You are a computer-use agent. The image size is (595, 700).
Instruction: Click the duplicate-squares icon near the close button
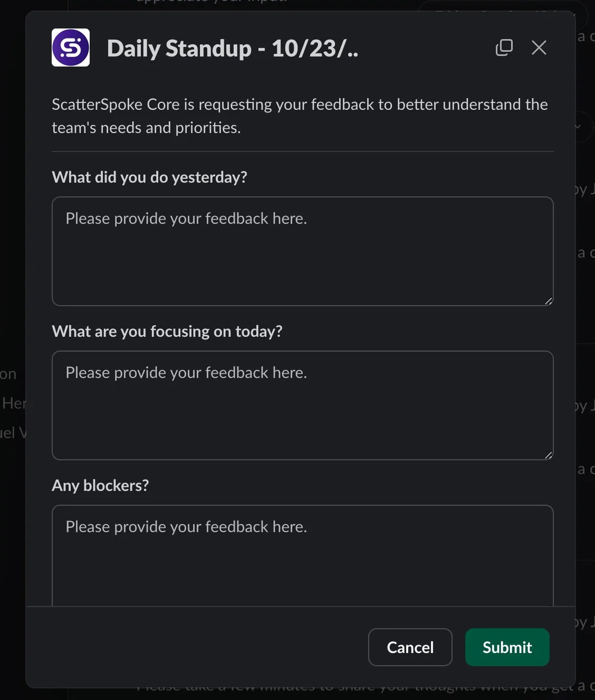click(x=504, y=48)
